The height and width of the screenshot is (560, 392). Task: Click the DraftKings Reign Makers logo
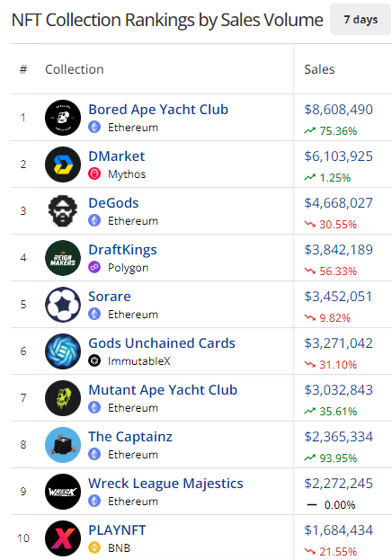point(63,258)
